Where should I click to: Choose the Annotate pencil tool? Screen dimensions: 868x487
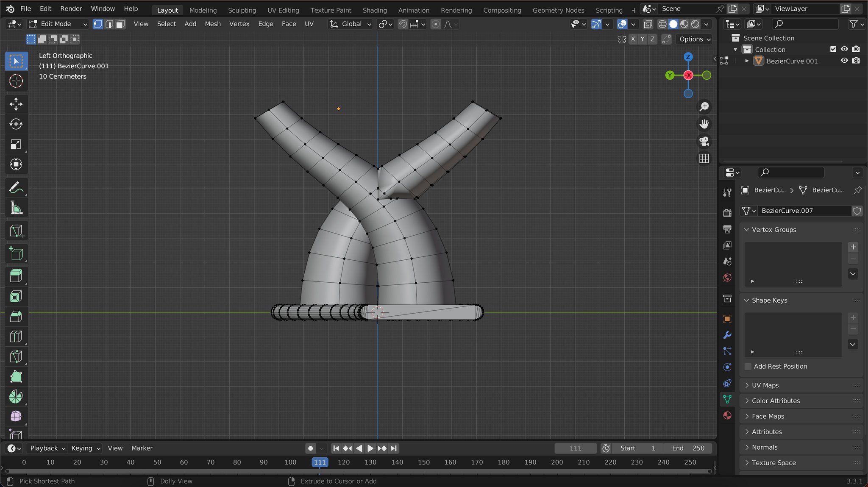click(16, 188)
